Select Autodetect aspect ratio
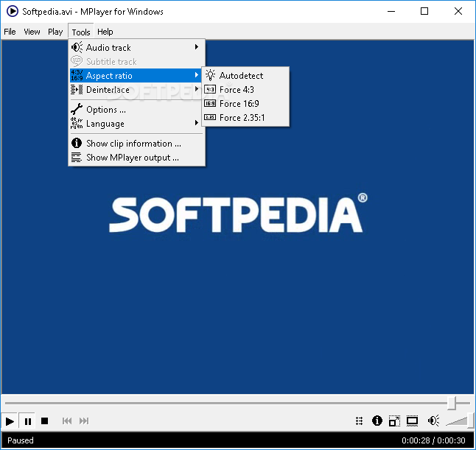The height and width of the screenshot is (450, 476). 245,76
